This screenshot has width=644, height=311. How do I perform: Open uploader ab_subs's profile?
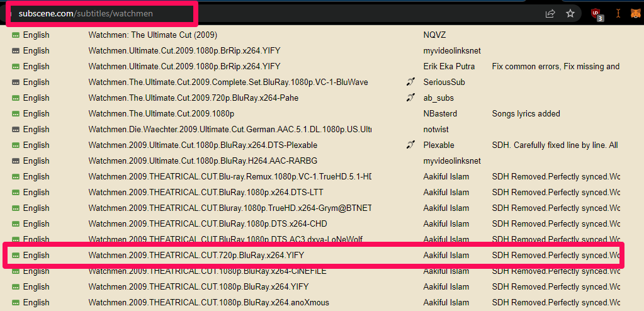pos(438,98)
